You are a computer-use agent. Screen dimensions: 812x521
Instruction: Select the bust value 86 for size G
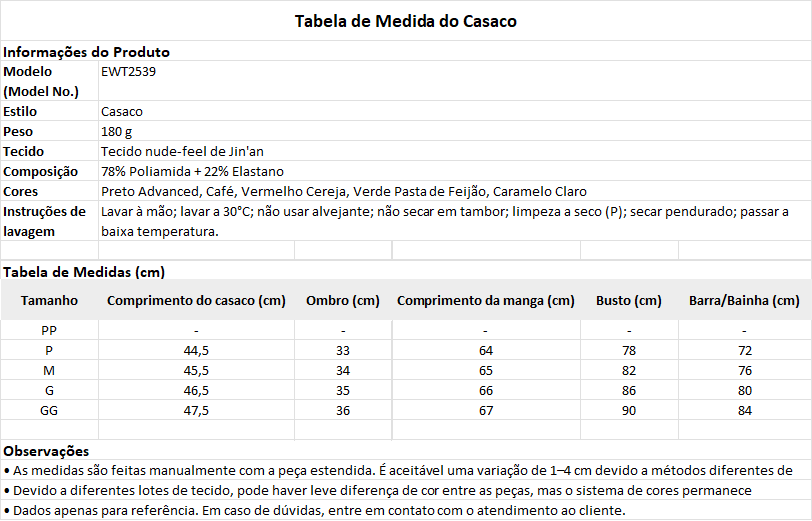(629, 391)
